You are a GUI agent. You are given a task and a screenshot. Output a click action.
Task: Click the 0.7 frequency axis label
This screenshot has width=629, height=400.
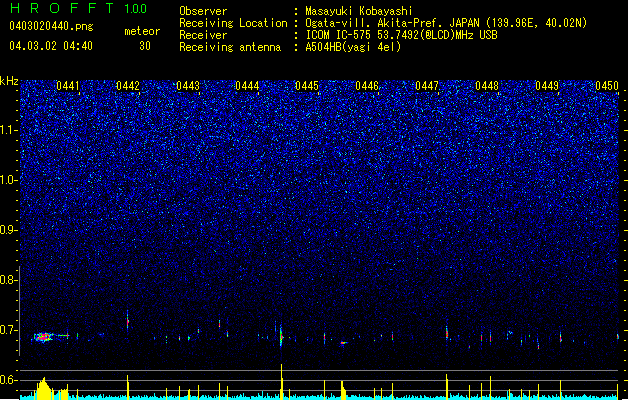click(x=8, y=330)
